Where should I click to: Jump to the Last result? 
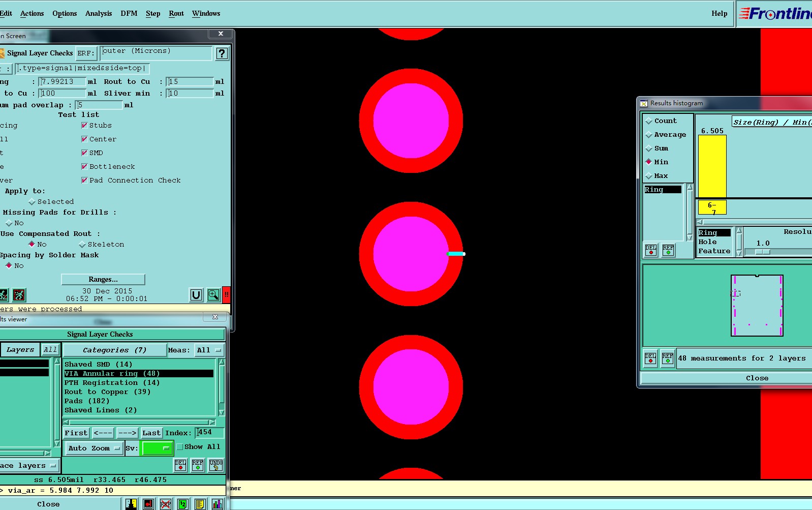[151, 433]
